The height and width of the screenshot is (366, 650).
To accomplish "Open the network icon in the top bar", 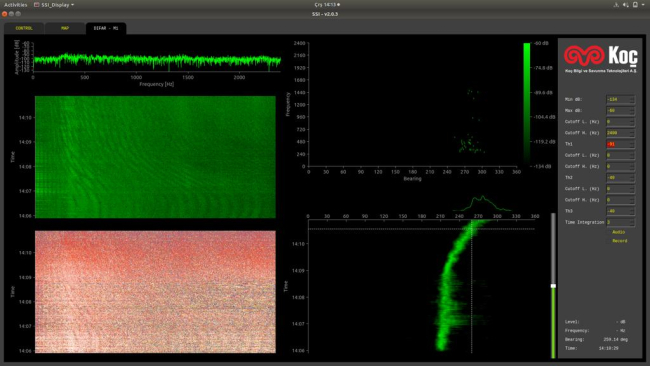I will point(616,5).
